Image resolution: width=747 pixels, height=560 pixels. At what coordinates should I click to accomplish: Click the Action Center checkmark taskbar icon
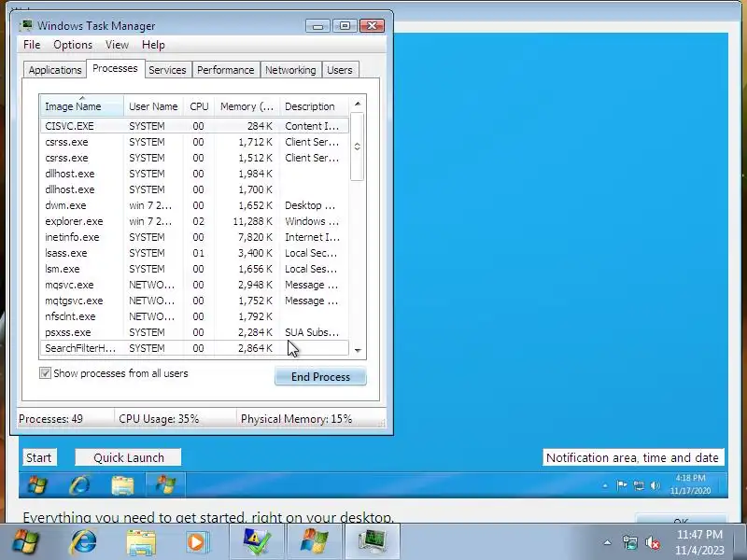point(257,542)
